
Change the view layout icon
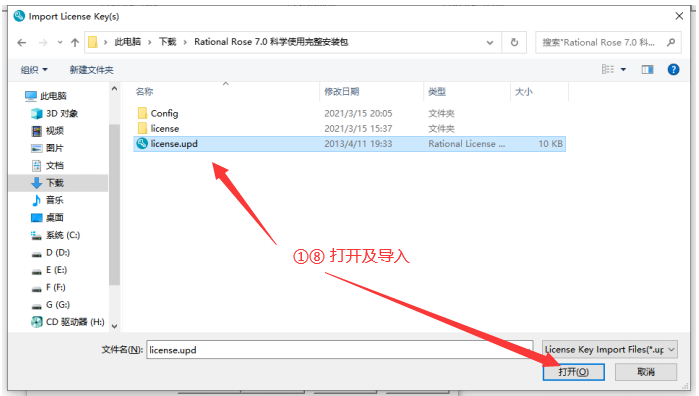point(608,69)
